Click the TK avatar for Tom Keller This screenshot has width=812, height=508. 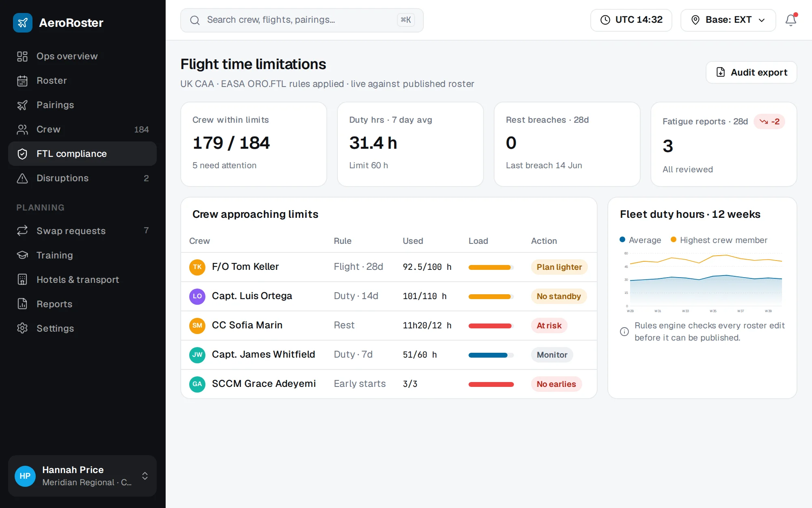click(x=197, y=267)
